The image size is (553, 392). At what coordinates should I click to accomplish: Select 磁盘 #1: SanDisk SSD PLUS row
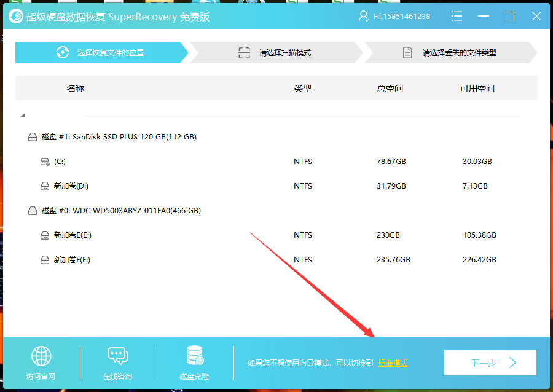[276, 137]
